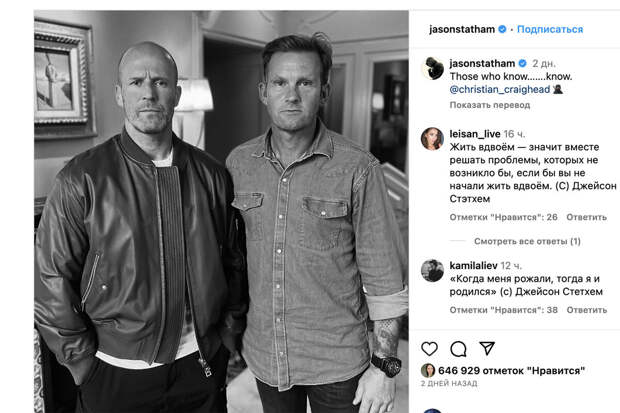This screenshot has height=413, width=620.
Task: Follow the account with Подписаться
Action: [550, 29]
